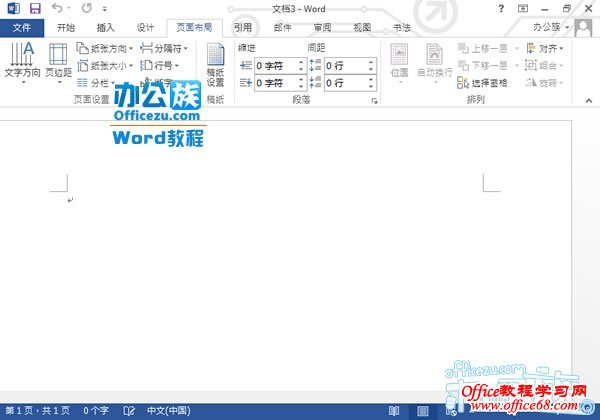Select the 页面布局 tab
Screen dimensions: 600x420
click(194, 28)
